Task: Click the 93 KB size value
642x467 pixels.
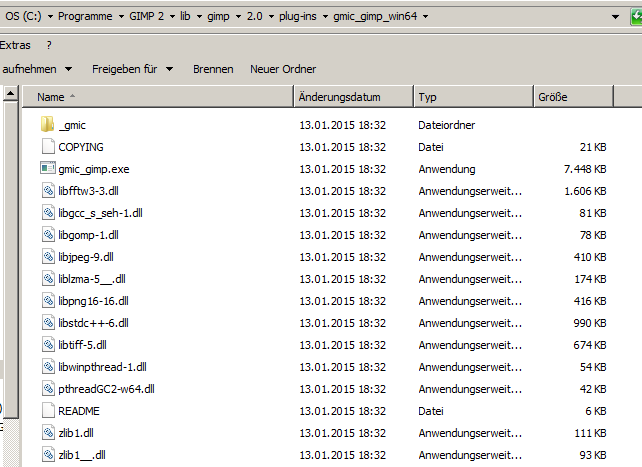Action: [x=593, y=455]
